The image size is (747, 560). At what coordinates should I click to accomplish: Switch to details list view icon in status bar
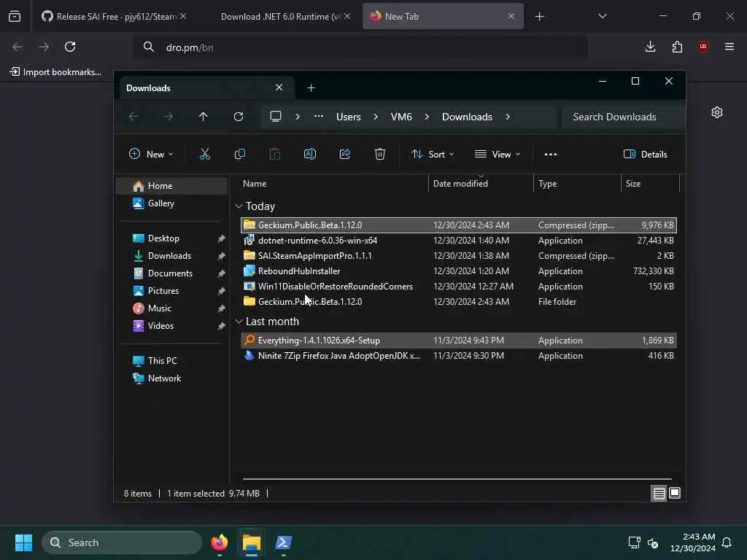coord(659,494)
